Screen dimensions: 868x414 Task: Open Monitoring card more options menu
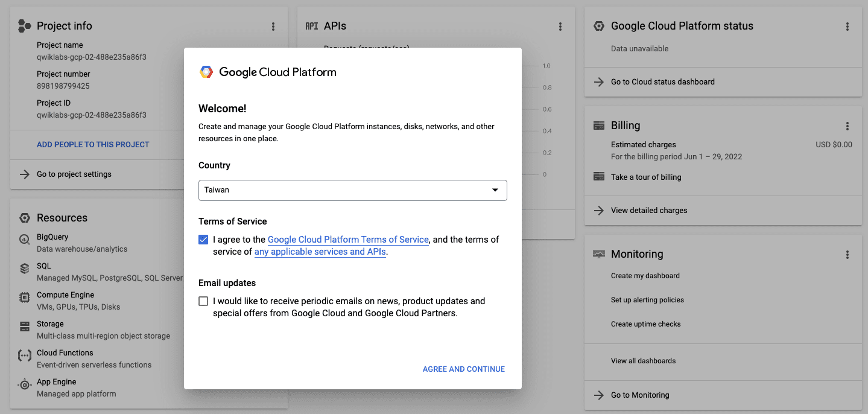tap(847, 255)
